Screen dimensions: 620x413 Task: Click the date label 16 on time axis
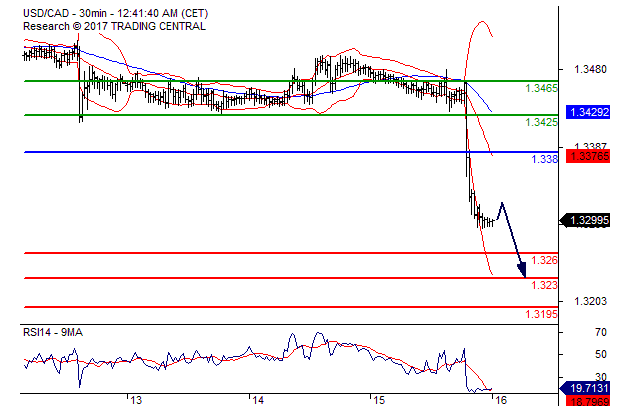(x=501, y=401)
